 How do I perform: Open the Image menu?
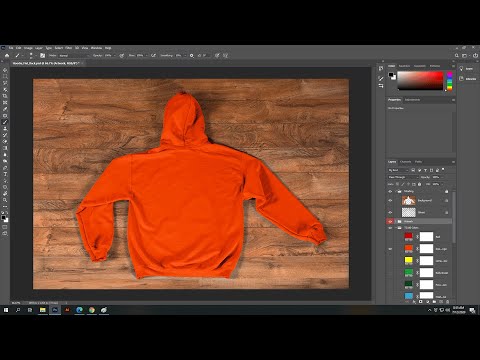28,48
